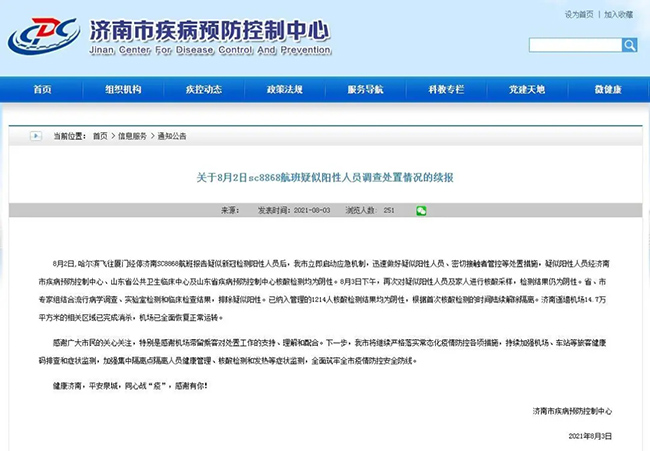
Task: Open the 科普专栏 navigation item
Action: coord(446,90)
